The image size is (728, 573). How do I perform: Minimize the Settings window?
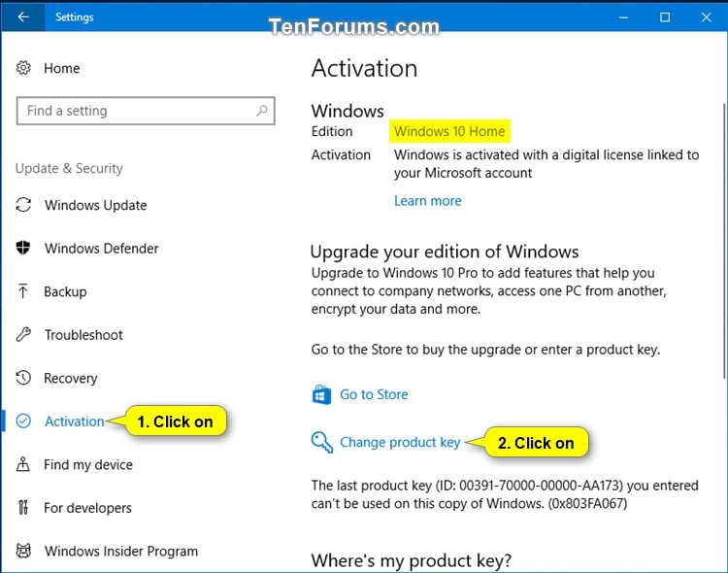click(623, 17)
